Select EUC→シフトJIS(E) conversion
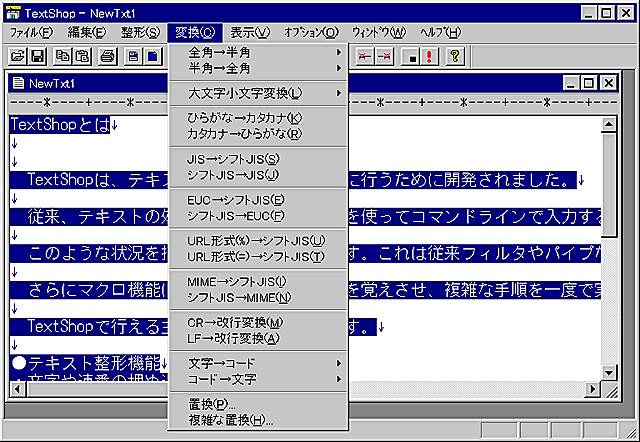The height and width of the screenshot is (442, 640). (x=258, y=200)
